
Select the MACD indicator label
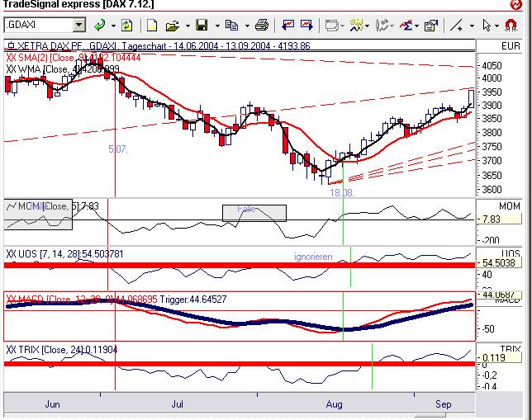(82, 300)
